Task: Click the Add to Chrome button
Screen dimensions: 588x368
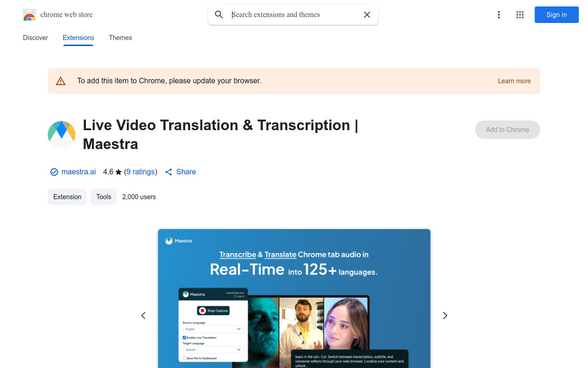Action: click(508, 130)
